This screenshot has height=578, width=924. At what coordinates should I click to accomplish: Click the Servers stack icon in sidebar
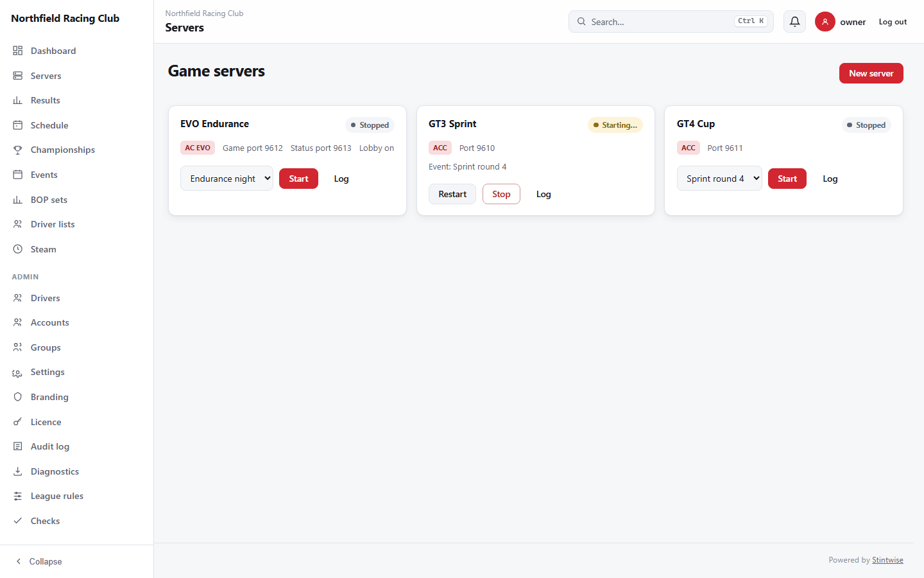point(18,76)
